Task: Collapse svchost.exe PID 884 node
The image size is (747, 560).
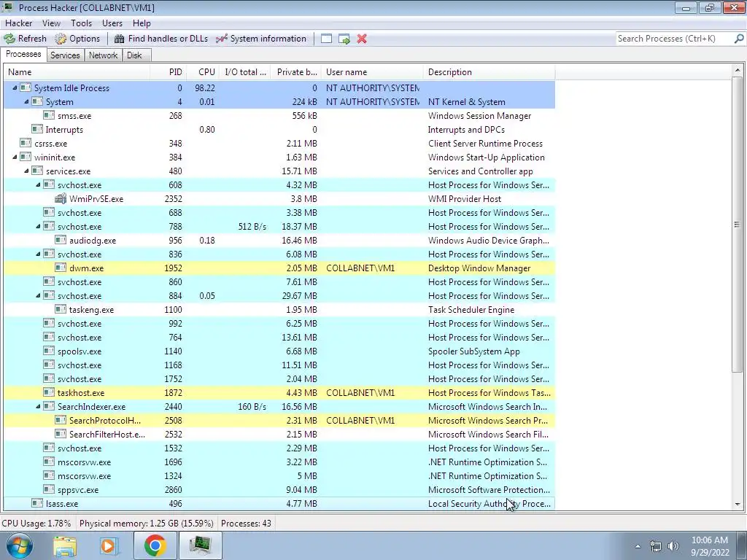Action: tap(38, 295)
